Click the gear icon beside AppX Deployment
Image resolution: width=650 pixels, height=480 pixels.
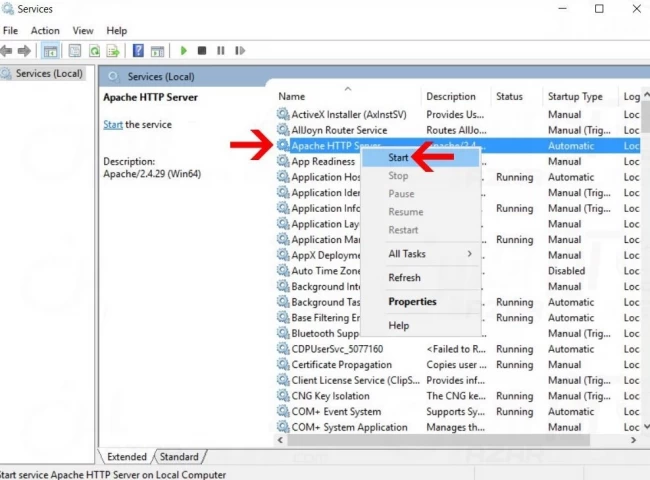283,255
